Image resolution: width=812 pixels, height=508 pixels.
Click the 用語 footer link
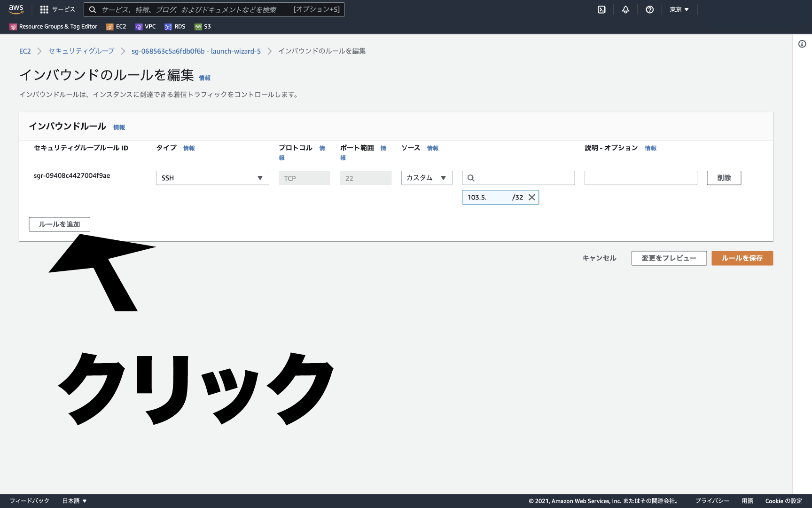pyautogui.click(x=747, y=501)
